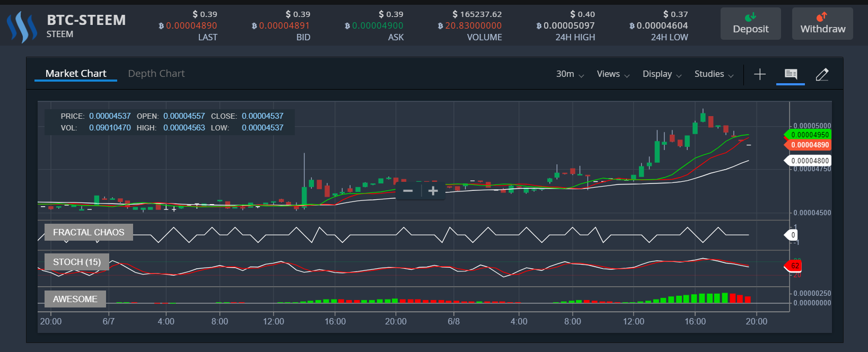Click the Withdraw button
This screenshot has height=352, width=868.
[822, 23]
